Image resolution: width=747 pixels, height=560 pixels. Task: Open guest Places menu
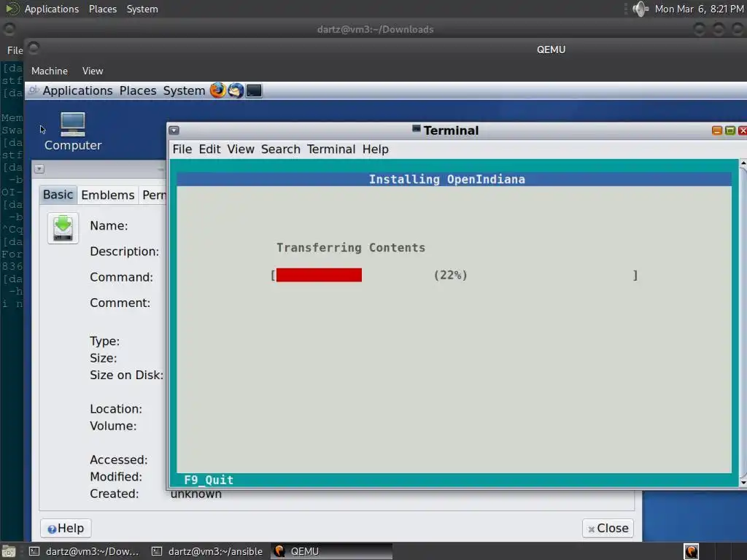click(x=138, y=90)
